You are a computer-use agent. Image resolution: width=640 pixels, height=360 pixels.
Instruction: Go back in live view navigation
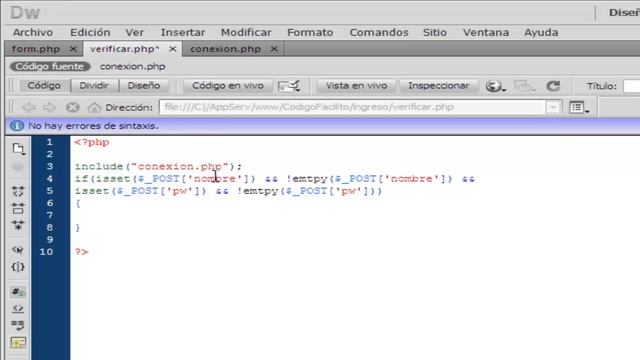29,107
